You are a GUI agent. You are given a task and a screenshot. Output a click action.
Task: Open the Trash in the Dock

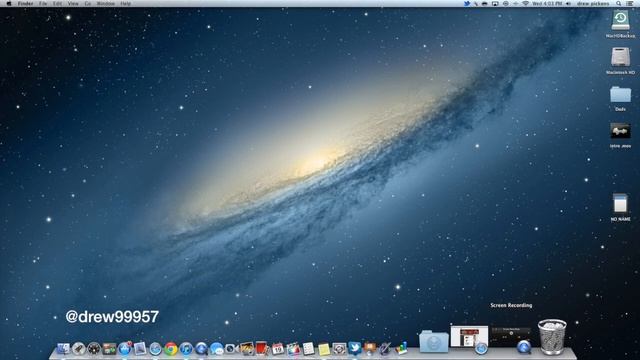[552, 337]
